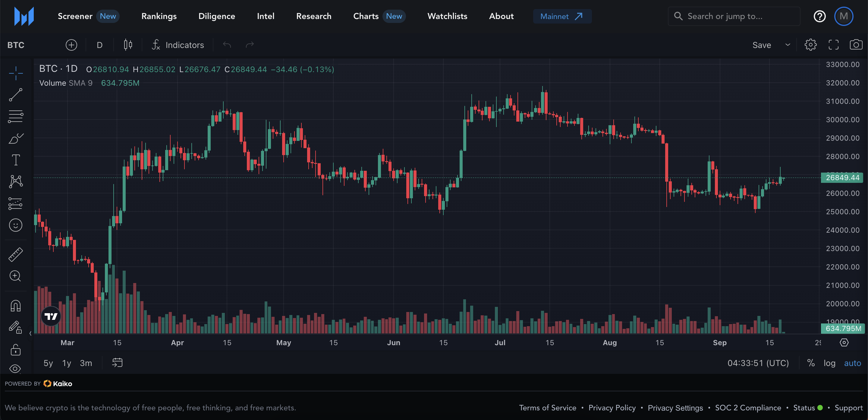
Task: Expand the Save dropdown arrow
Action: click(x=788, y=45)
